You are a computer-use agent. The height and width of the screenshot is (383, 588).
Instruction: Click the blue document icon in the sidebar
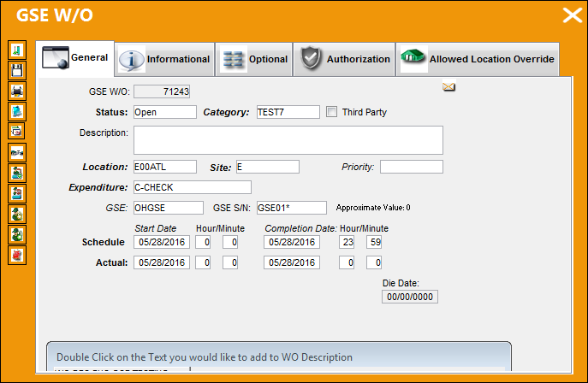(x=17, y=112)
